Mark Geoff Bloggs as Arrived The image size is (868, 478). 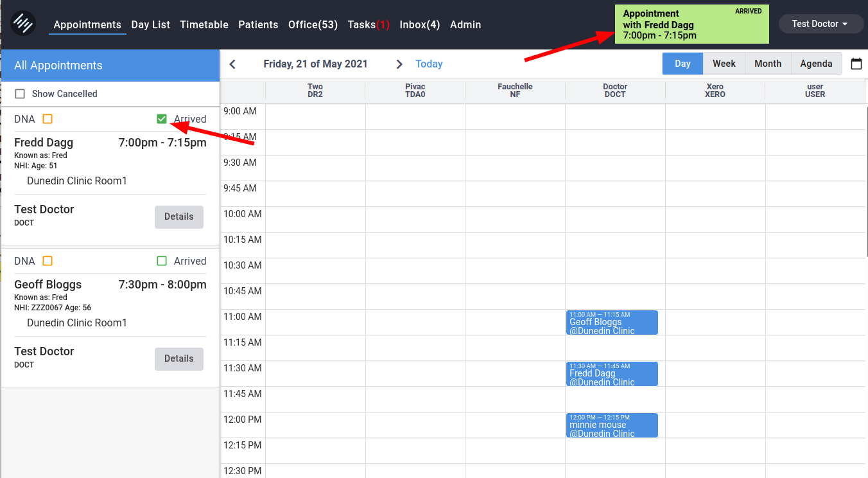tap(162, 261)
